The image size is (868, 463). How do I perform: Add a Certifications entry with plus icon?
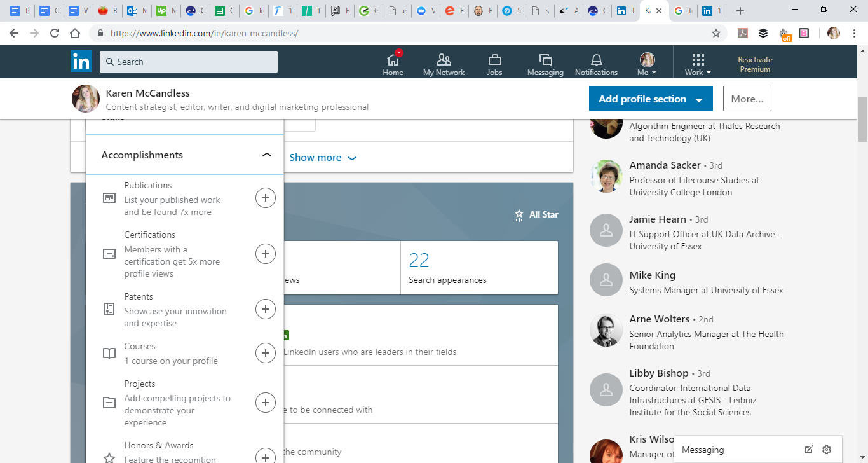pyautogui.click(x=266, y=254)
